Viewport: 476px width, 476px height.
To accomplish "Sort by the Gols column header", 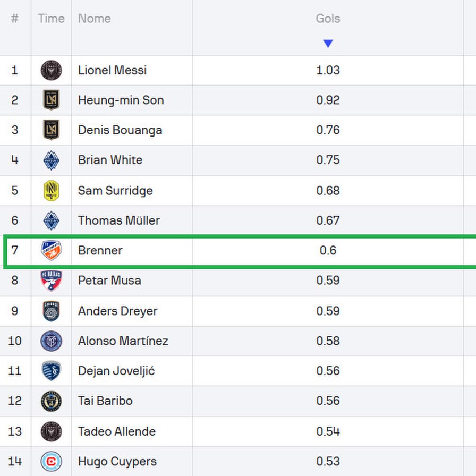I will pyautogui.click(x=328, y=19).
